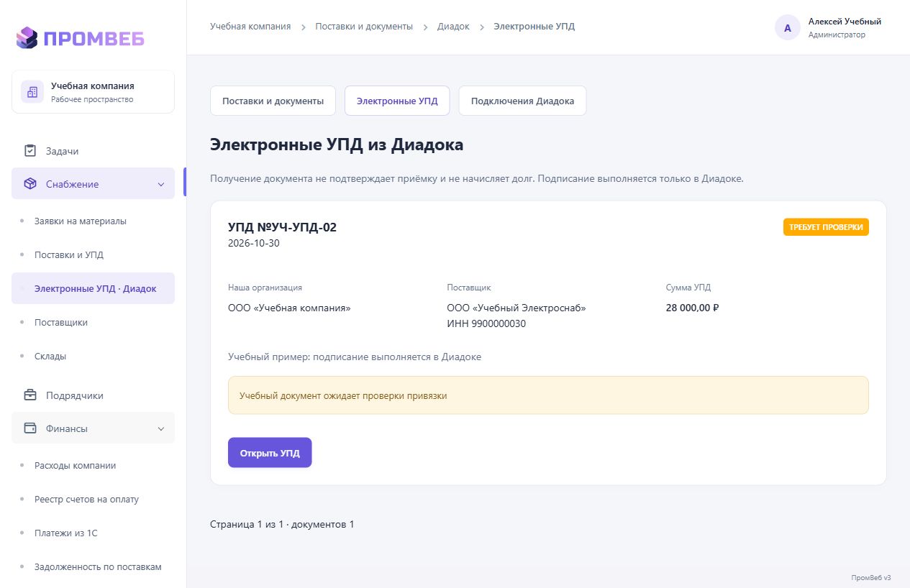Click the ПРОМВЕБ logo icon

point(27,37)
